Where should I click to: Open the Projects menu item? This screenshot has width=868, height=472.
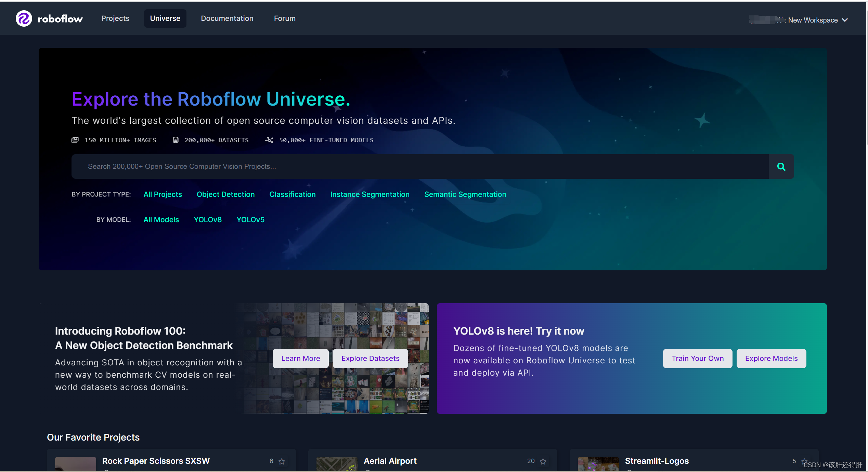(x=115, y=18)
